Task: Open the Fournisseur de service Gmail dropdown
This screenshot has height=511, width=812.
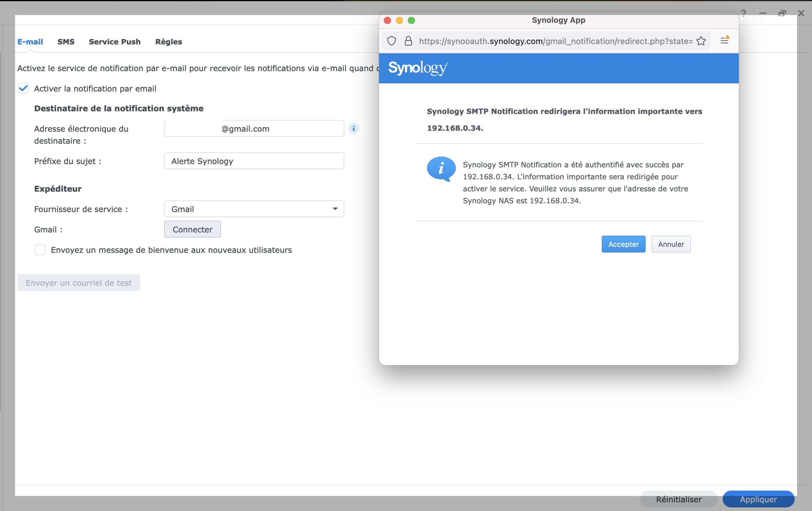Action: [254, 209]
